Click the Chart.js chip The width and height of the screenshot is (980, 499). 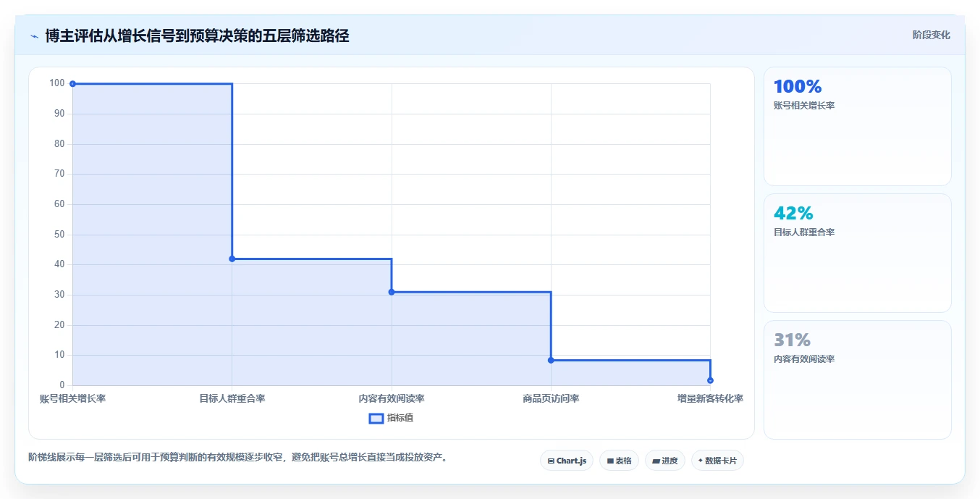click(x=567, y=461)
